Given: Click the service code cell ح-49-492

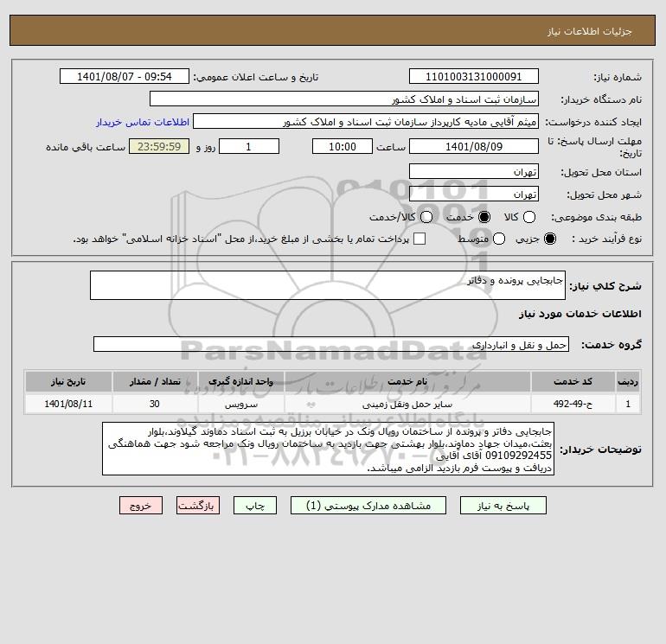Looking at the screenshot, I should [x=573, y=404].
